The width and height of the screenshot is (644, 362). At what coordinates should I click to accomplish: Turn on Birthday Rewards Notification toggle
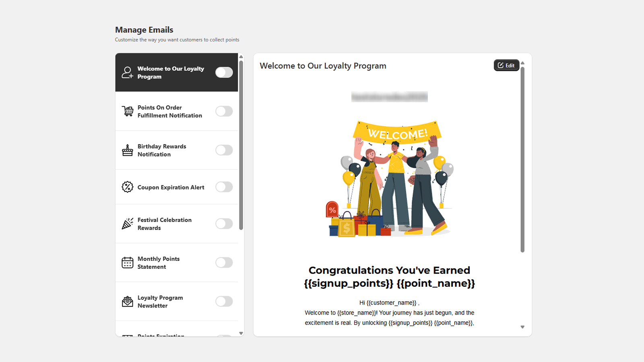click(x=224, y=150)
